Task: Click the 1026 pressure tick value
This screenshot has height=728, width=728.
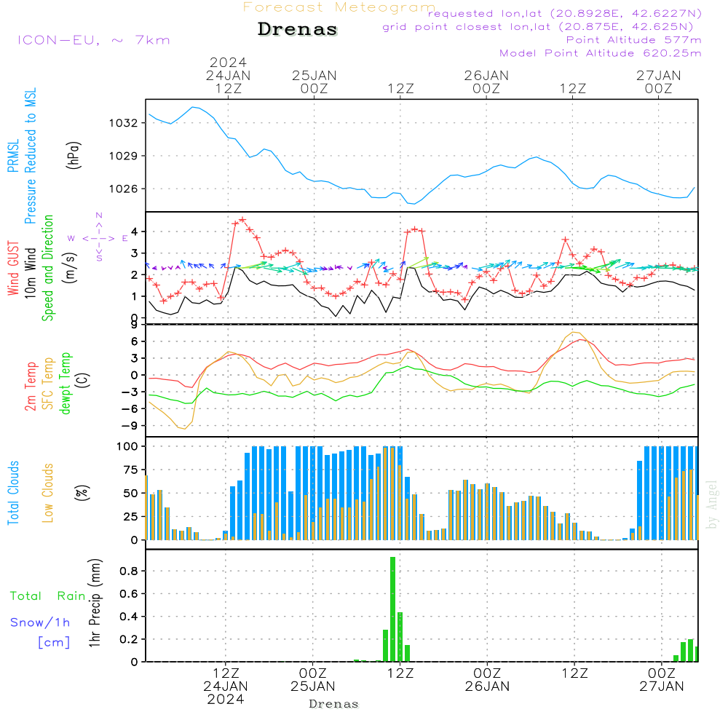Action: 123,189
